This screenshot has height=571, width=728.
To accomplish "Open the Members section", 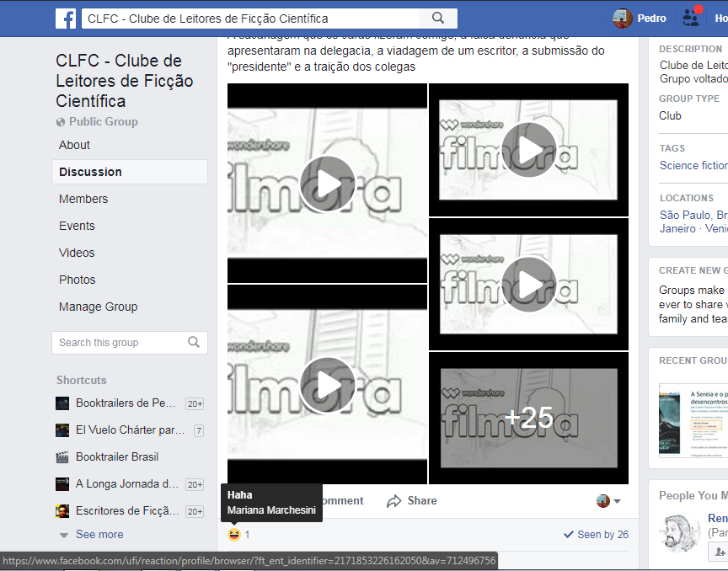I will [x=83, y=199].
